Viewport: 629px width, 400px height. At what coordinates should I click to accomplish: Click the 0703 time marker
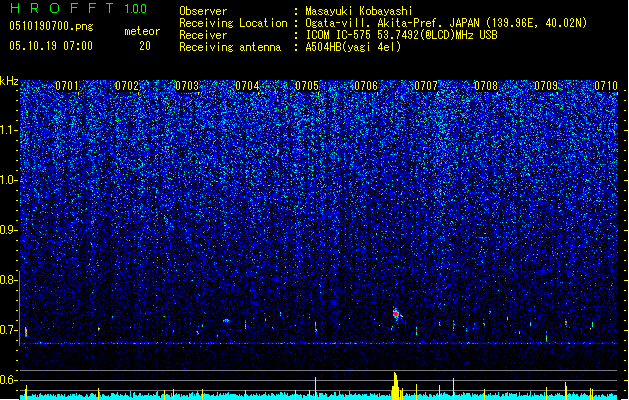point(187,86)
